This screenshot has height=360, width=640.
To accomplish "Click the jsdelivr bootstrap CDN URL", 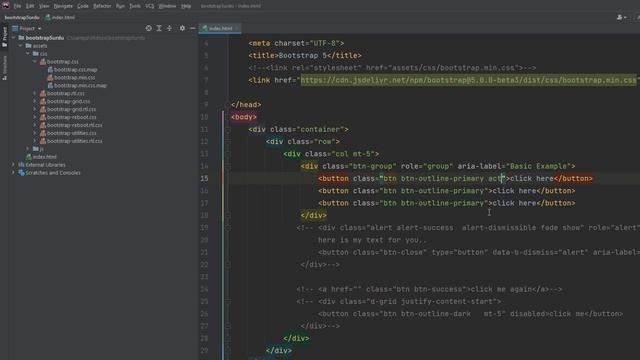I will tap(468, 80).
